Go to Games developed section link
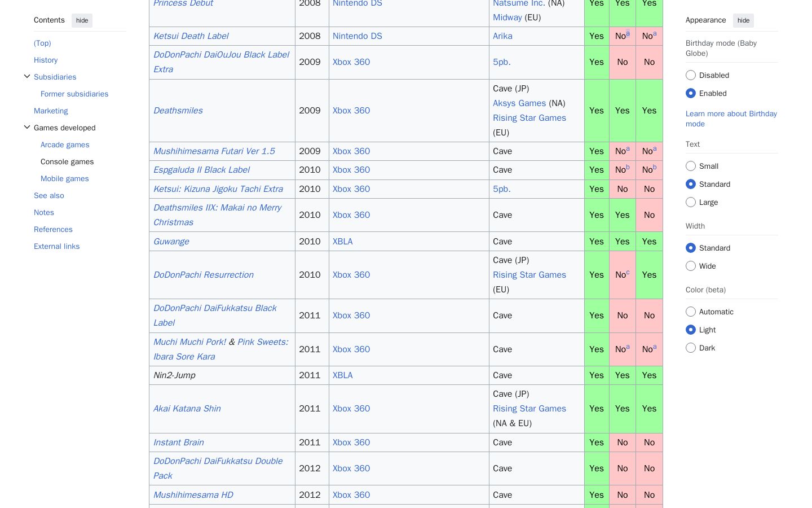 65,128
